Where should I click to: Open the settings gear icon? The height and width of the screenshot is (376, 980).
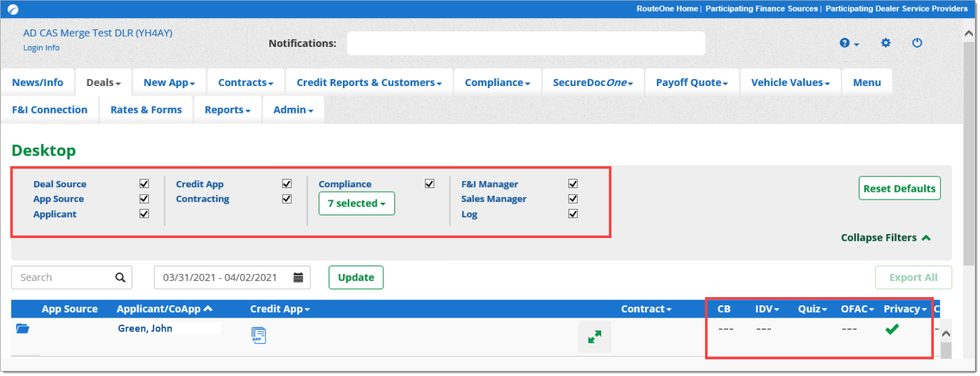point(886,43)
